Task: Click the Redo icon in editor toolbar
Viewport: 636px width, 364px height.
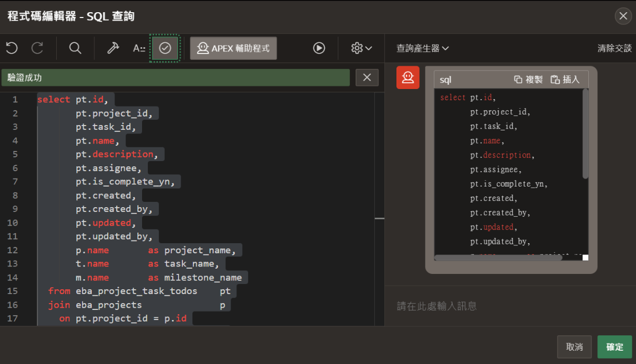Action: coord(37,48)
